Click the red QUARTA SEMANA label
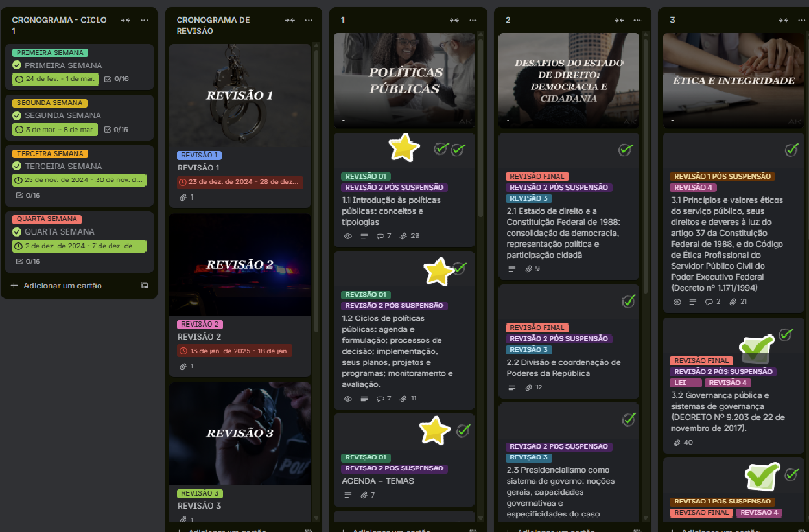 click(47, 219)
